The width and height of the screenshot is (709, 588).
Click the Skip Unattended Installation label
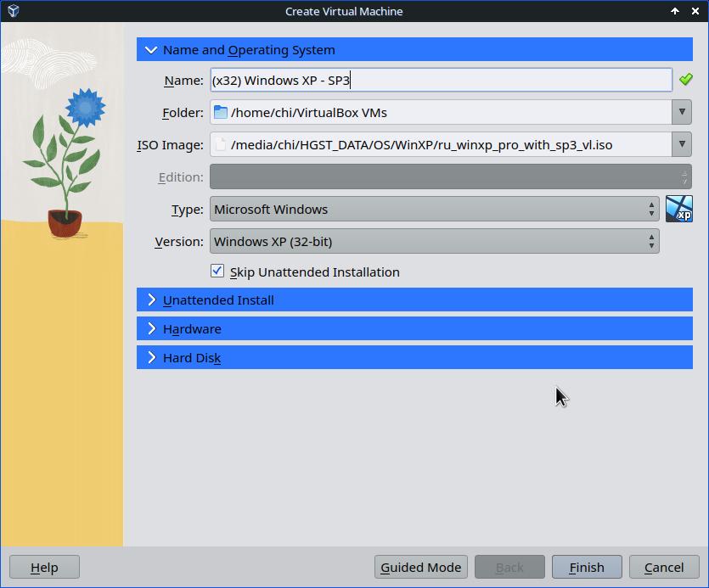tap(315, 272)
